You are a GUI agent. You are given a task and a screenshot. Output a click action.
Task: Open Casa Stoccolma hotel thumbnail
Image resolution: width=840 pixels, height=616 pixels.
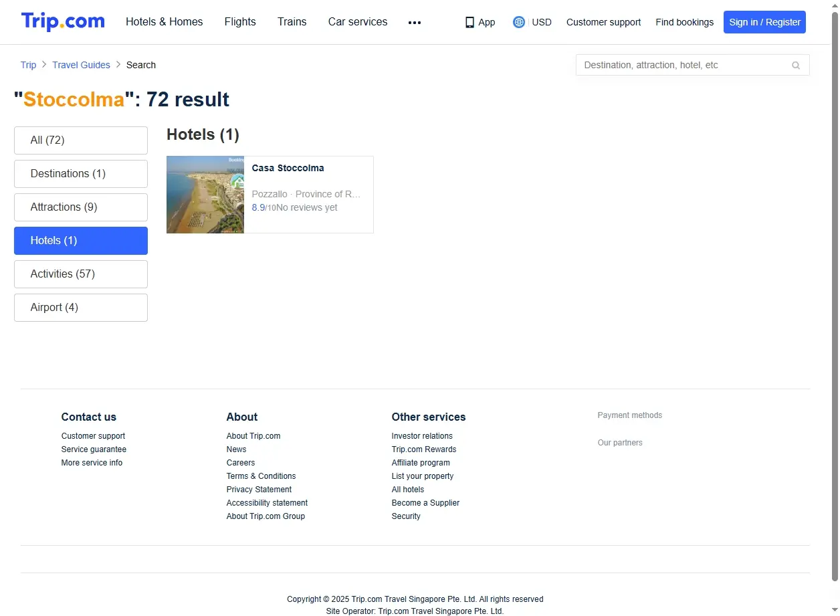pos(205,195)
